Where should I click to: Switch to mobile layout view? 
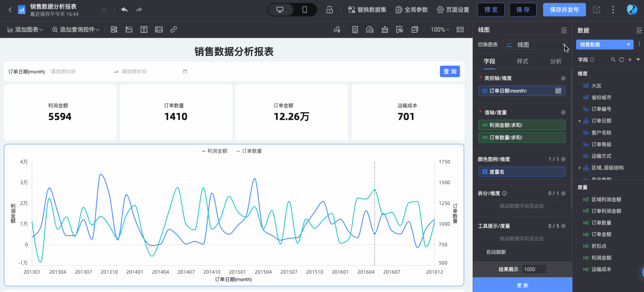[304, 10]
